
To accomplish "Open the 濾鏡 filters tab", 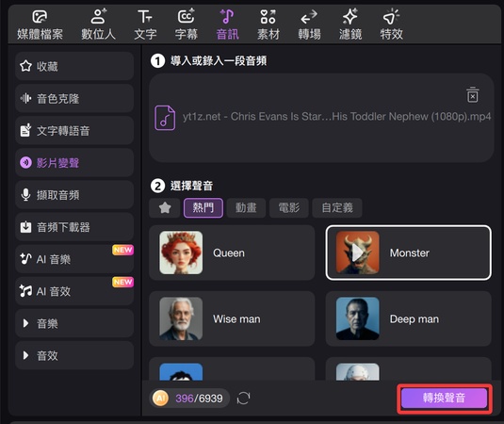I will coord(350,25).
